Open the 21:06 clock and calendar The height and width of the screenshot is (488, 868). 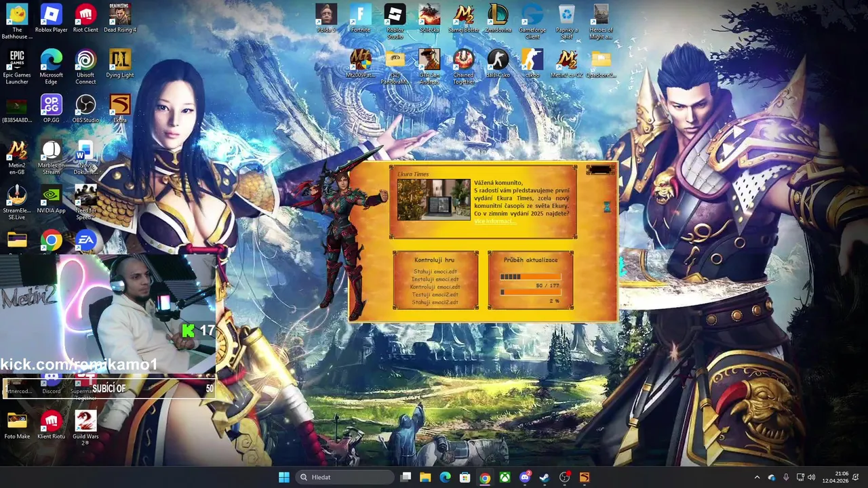click(835, 477)
